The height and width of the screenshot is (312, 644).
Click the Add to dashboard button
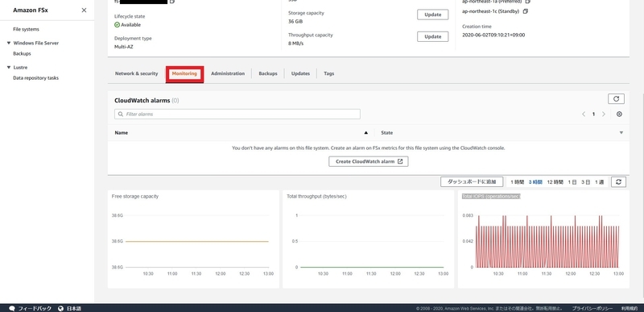coord(472,181)
